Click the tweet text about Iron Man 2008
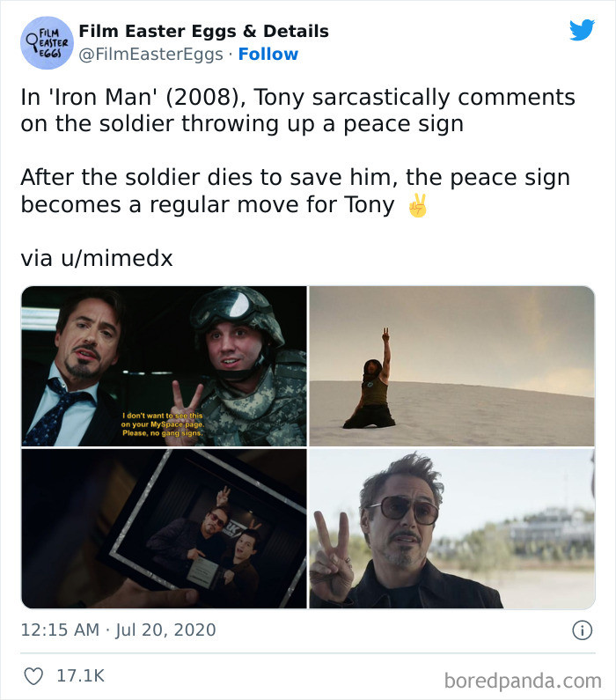The height and width of the screenshot is (700, 616). coord(298,110)
